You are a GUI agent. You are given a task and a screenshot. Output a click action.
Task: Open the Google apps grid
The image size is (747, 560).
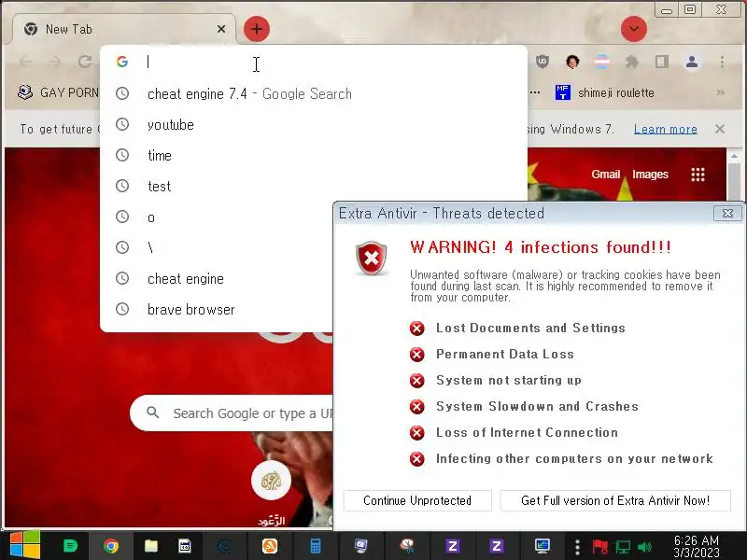point(698,175)
